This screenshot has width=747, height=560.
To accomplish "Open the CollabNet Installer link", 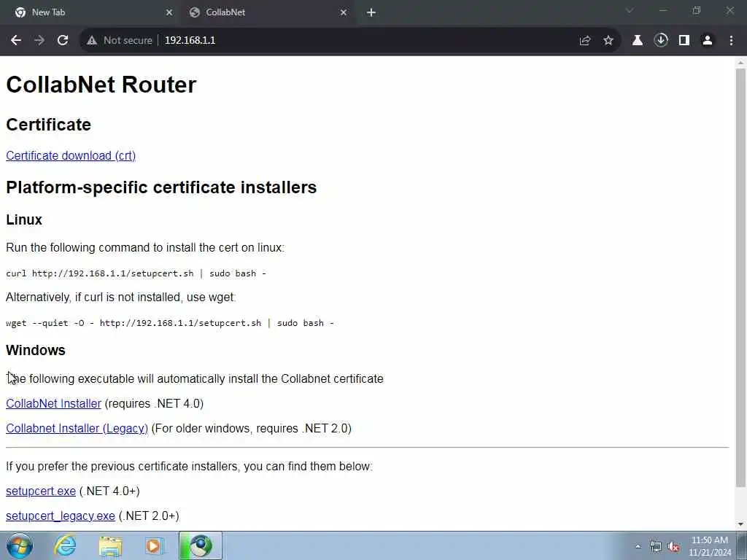I will (x=53, y=403).
